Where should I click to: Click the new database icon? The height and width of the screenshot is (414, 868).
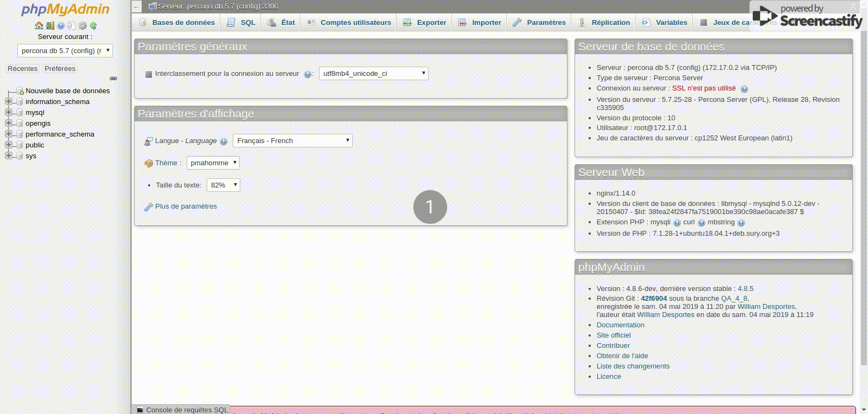[20, 91]
